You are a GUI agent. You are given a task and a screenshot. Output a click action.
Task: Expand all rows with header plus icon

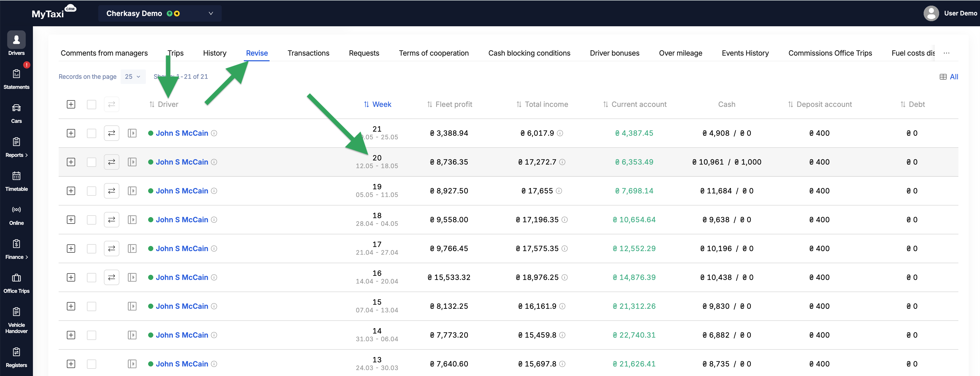coord(71,104)
